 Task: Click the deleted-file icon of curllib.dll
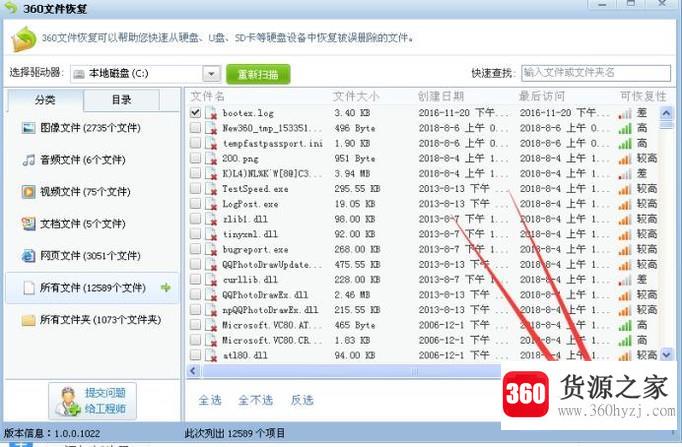[211, 280]
